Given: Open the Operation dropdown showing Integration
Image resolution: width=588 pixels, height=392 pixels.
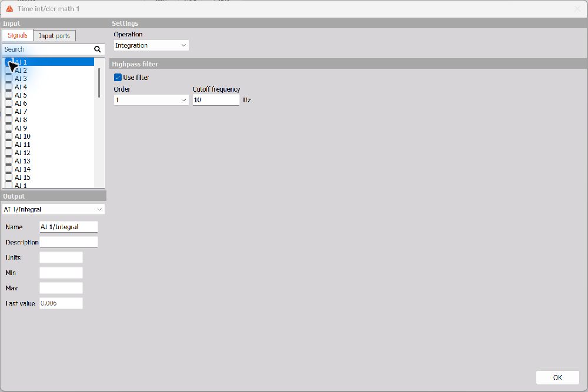Looking at the screenshot, I should [x=151, y=45].
